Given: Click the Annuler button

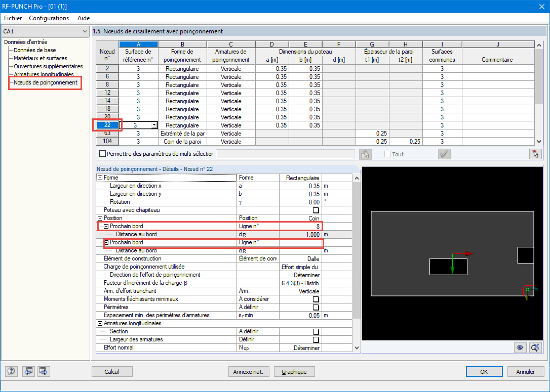Looking at the screenshot, I should [525, 371].
